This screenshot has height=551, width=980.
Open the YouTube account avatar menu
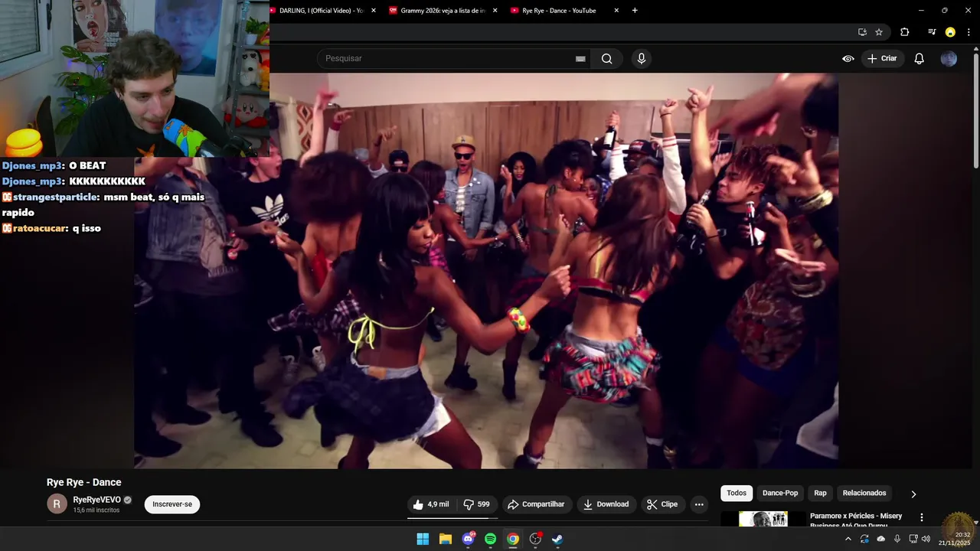[949, 59]
